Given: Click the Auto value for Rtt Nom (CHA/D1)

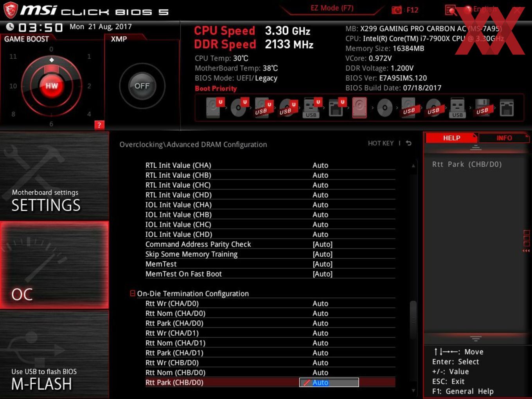Looking at the screenshot, I should 320,343.
